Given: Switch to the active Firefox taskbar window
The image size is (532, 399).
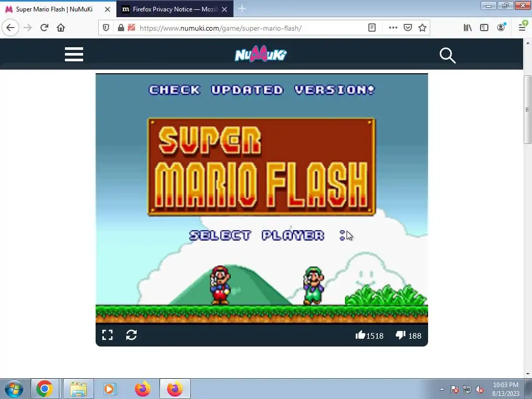Looking at the screenshot, I should [x=175, y=389].
